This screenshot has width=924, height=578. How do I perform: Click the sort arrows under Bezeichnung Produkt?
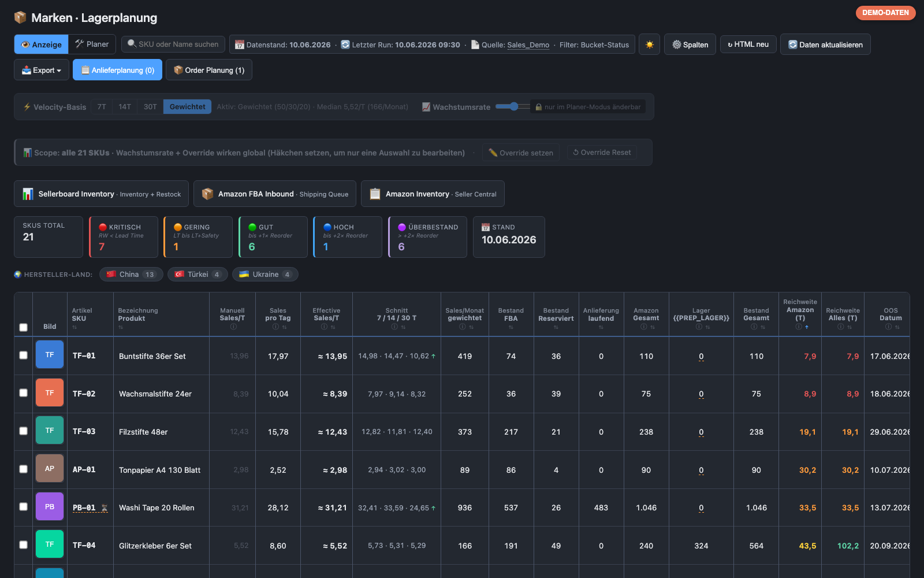click(x=121, y=327)
